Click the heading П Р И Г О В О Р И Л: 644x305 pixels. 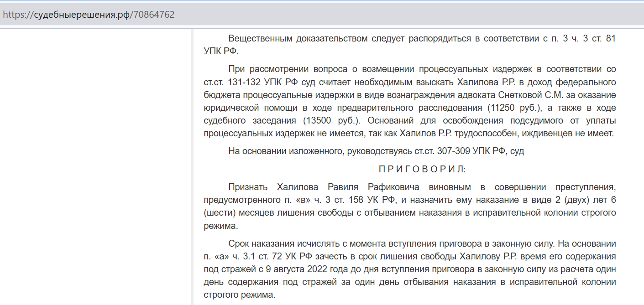click(422, 169)
